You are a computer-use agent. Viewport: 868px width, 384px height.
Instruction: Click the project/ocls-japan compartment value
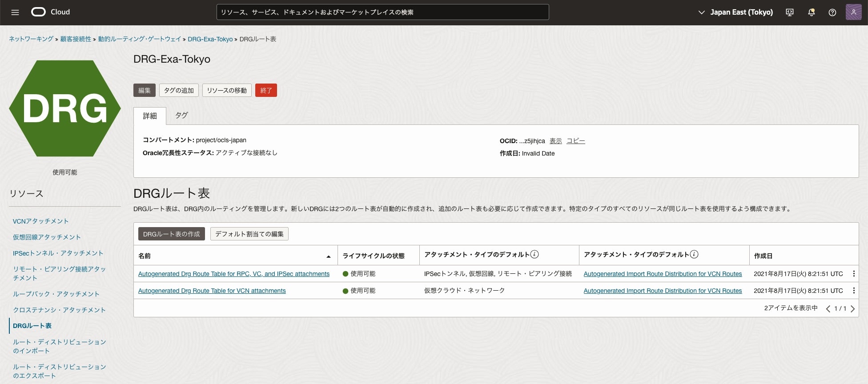221,140
